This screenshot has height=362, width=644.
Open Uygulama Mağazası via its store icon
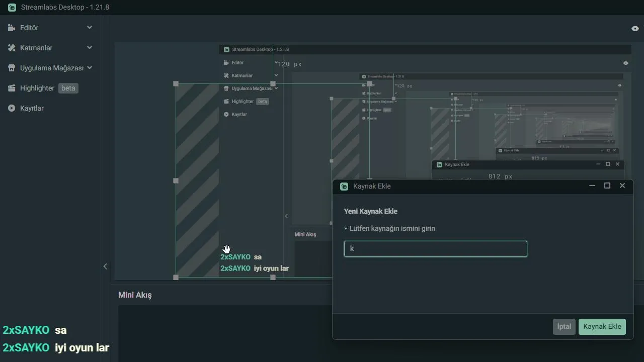click(12, 68)
